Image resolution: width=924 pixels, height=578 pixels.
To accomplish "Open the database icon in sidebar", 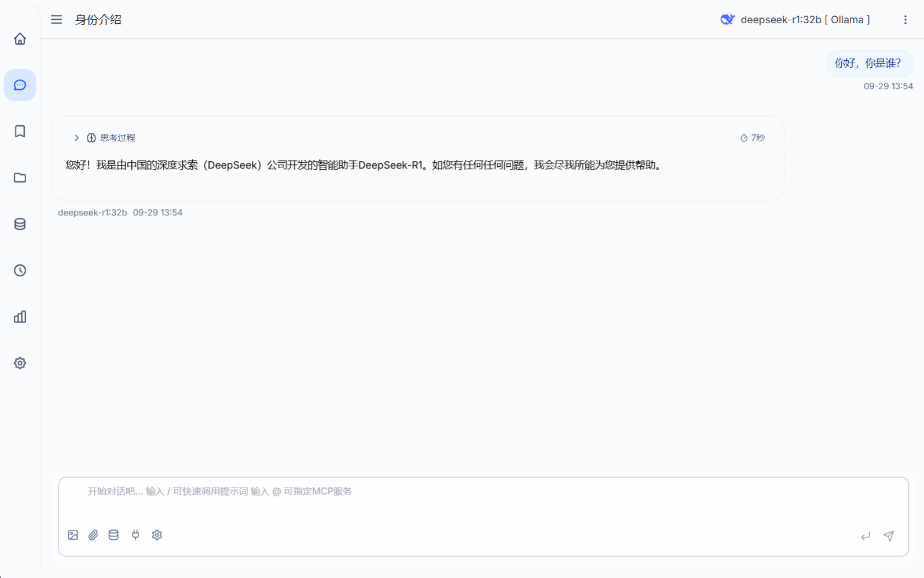I will pos(20,224).
